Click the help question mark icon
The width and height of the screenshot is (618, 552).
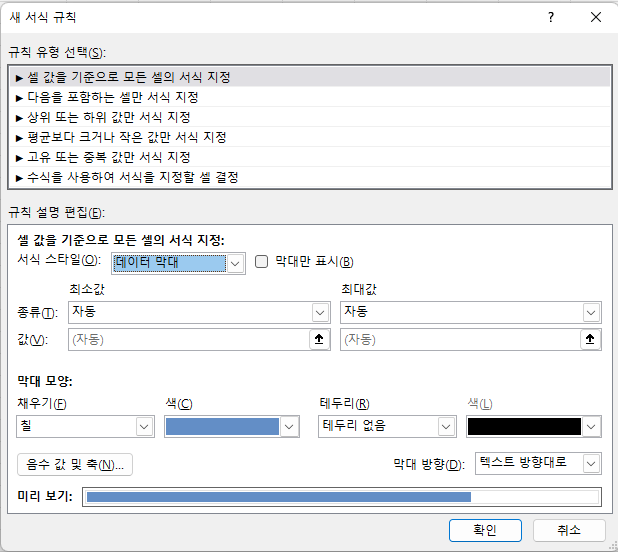(x=551, y=17)
